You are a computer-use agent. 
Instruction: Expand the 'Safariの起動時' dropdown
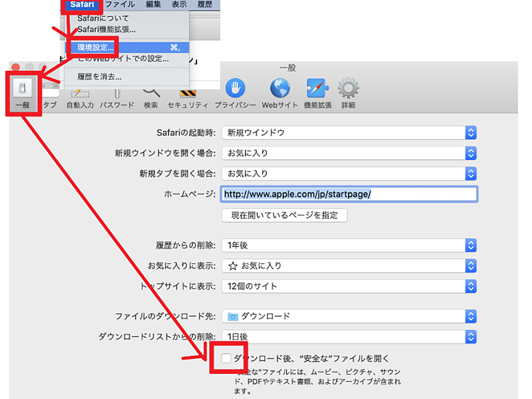(349, 133)
